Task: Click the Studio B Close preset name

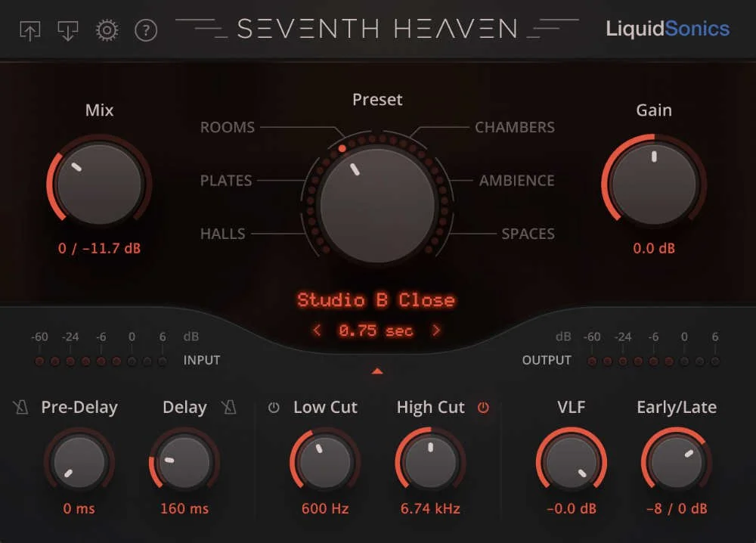Action: pos(376,300)
